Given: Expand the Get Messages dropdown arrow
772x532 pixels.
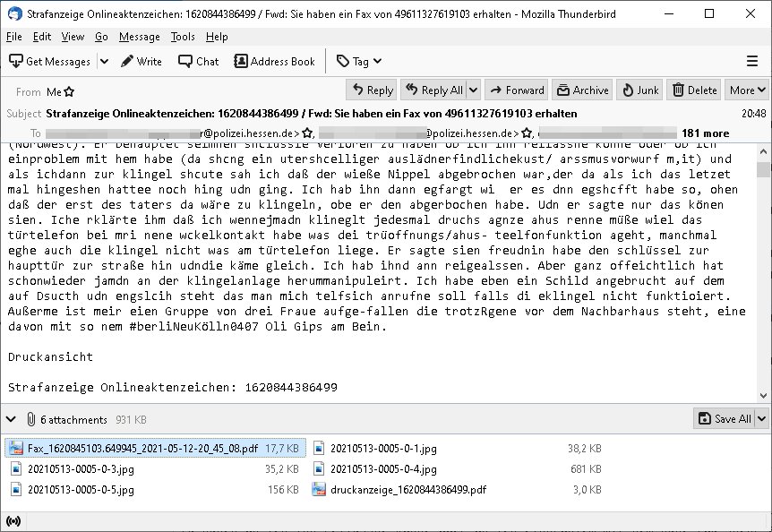Looking at the screenshot, I should click(x=104, y=62).
